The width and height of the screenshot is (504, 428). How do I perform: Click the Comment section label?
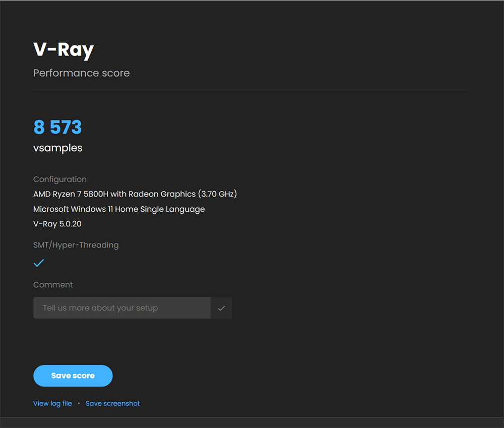tap(53, 285)
